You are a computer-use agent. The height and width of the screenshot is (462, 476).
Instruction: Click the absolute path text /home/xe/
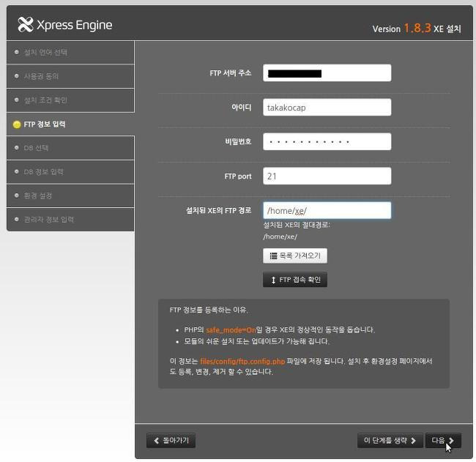click(x=280, y=236)
